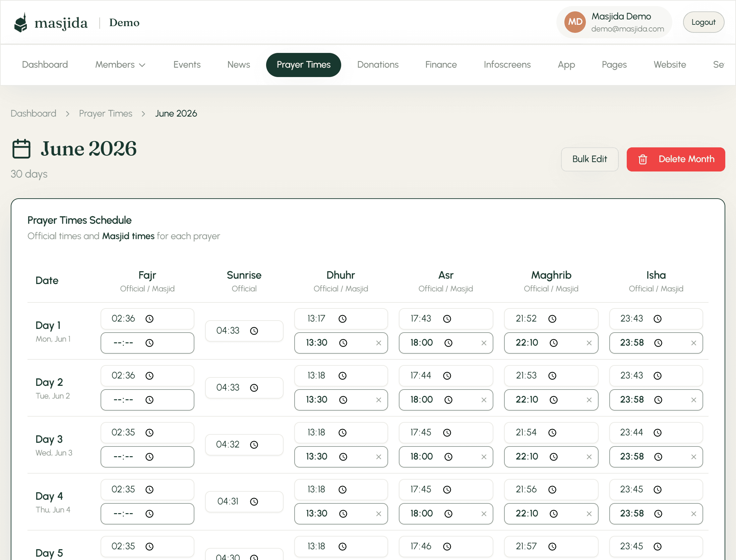The height and width of the screenshot is (560, 736).
Task: Click the Masjida Demo account name
Action: coord(621,16)
